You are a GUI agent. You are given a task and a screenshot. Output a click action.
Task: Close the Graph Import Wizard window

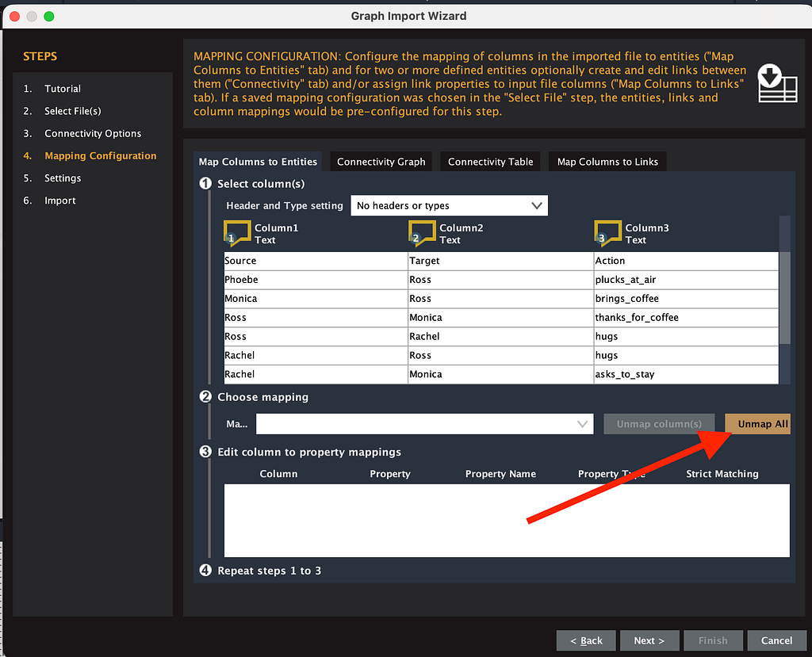click(x=15, y=17)
